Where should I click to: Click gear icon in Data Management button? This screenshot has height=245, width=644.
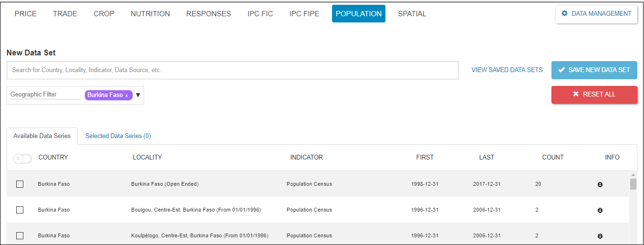(x=565, y=13)
